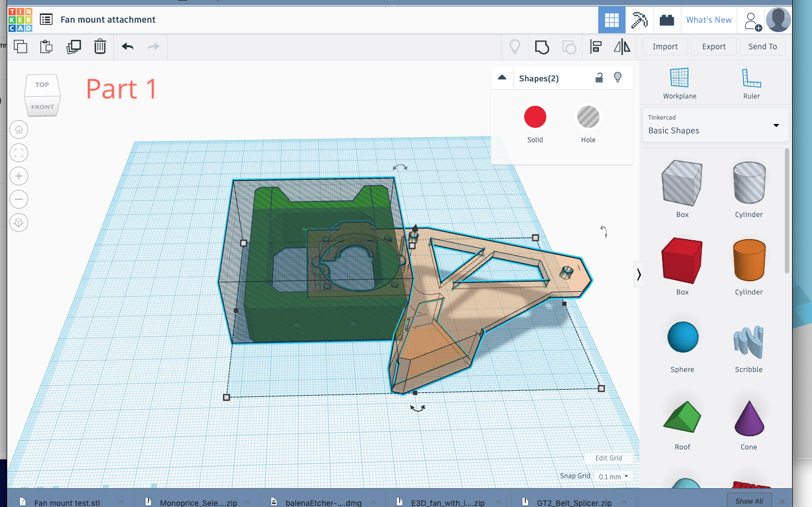This screenshot has width=812, height=507.
Task: Delete the selection with the trash icon
Action: (100, 46)
